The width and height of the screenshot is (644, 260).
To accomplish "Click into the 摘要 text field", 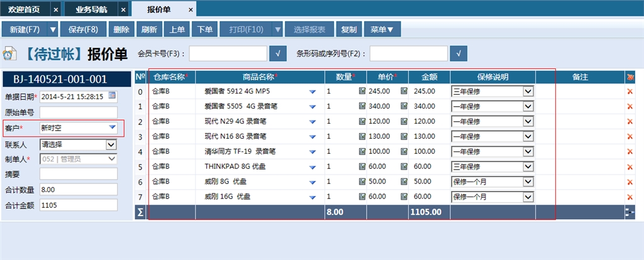I will coord(78,174).
